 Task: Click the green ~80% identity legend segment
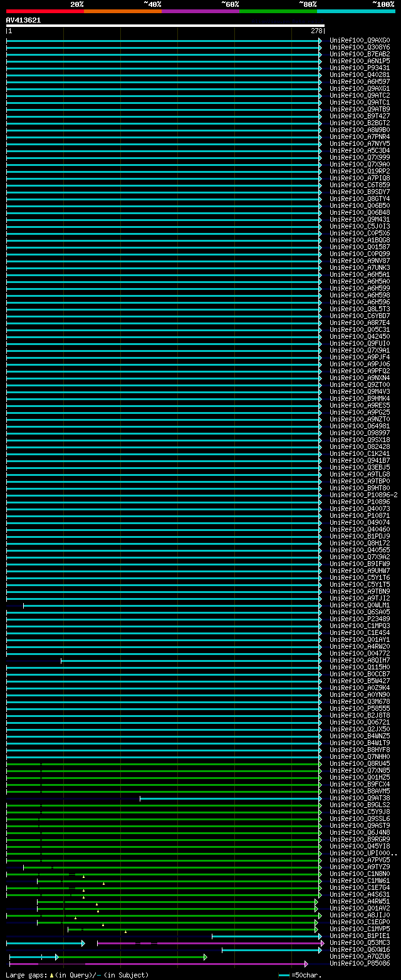pos(278,11)
